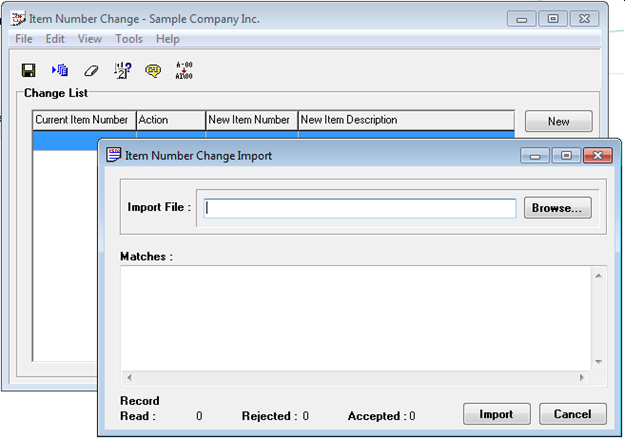Viewport: 625px width, 439px height.
Task: Click the Current Item Number column header
Action: [84, 120]
